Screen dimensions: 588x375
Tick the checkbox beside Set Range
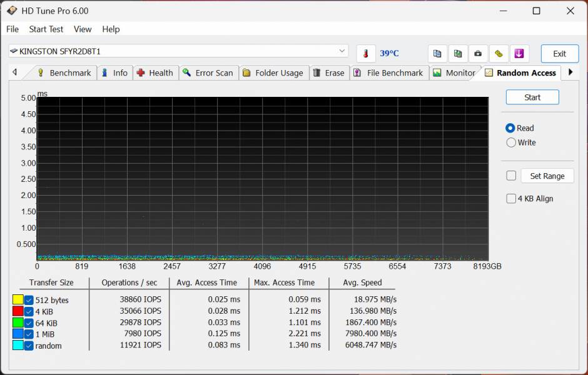[x=511, y=176]
